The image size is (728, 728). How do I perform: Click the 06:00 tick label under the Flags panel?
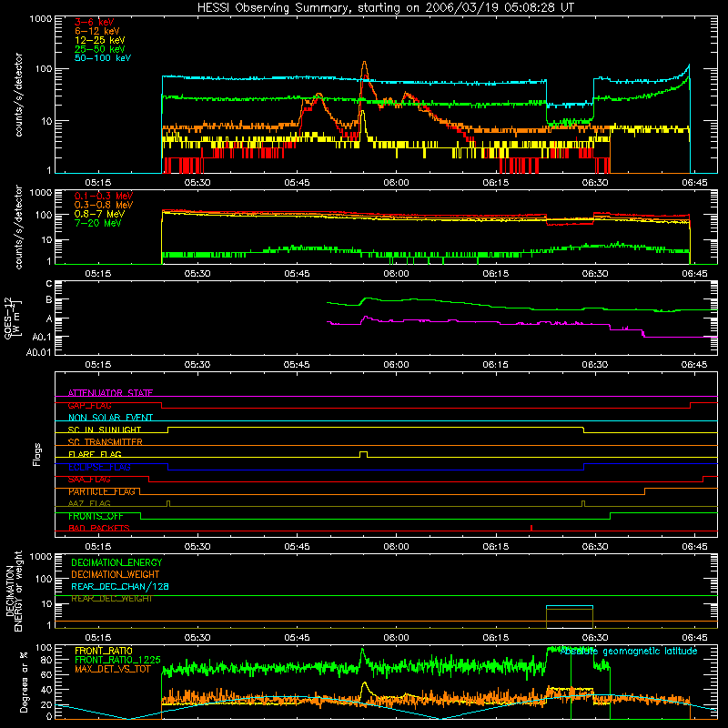[396, 547]
